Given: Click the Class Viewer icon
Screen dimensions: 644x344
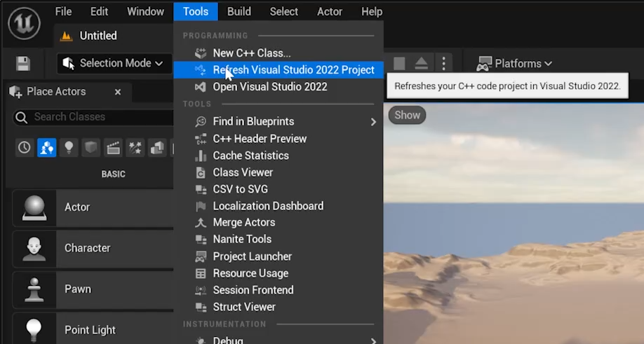Looking at the screenshot, I should (201, 172).
